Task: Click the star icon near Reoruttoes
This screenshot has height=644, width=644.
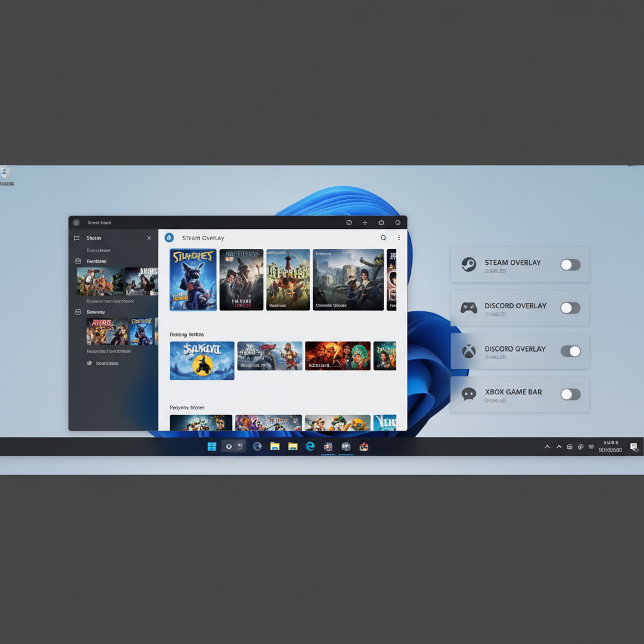Action: (89, 363)
